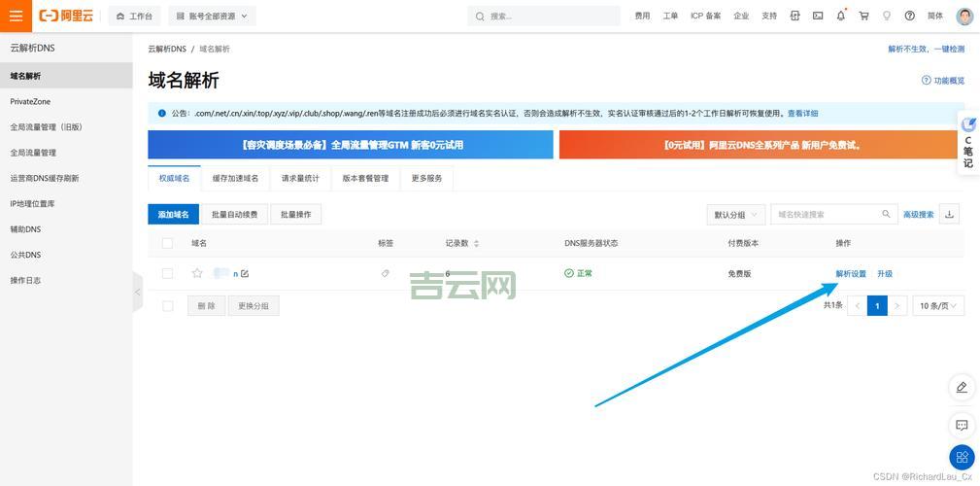Image resolution: width=980 pixels, height=486 pixels.
Task: Open the hamburger menu in top-left corner
Action: pos(17,17)
